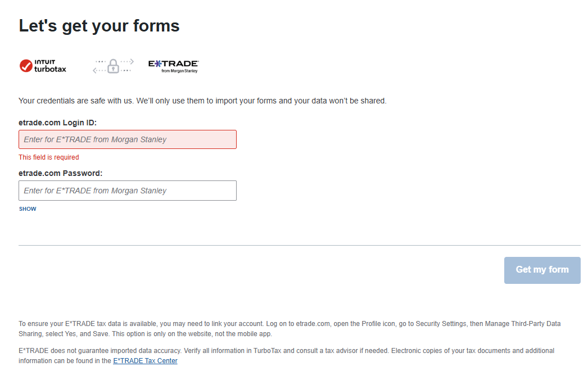Click the Intuit TurboTax wordmark
Viewport: 588px width, 380px height.
pos(51,66)
